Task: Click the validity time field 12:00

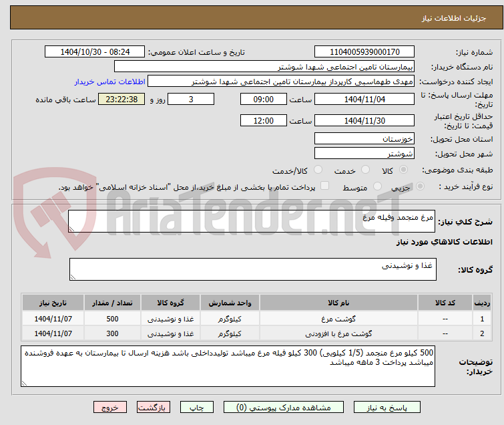Action: click(263, 121)
